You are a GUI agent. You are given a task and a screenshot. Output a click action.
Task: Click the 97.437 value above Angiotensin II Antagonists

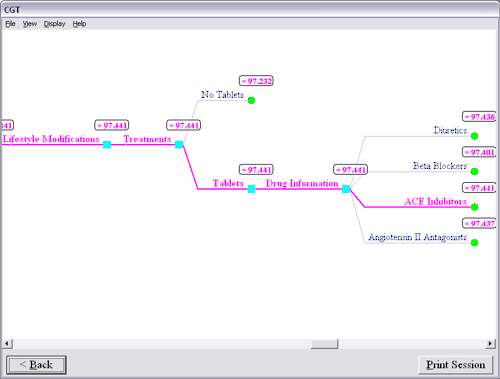click(479, 223)
